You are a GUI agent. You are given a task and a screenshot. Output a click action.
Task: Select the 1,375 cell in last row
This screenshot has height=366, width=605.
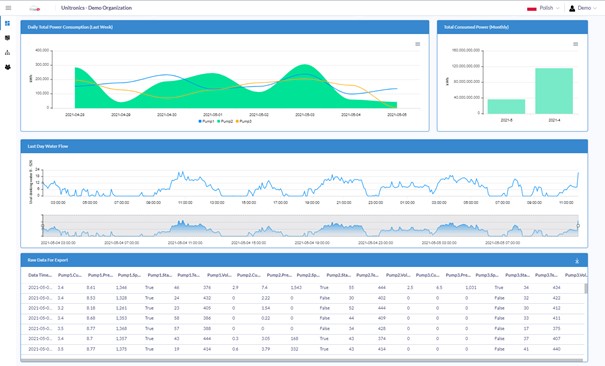coord(121,349)
